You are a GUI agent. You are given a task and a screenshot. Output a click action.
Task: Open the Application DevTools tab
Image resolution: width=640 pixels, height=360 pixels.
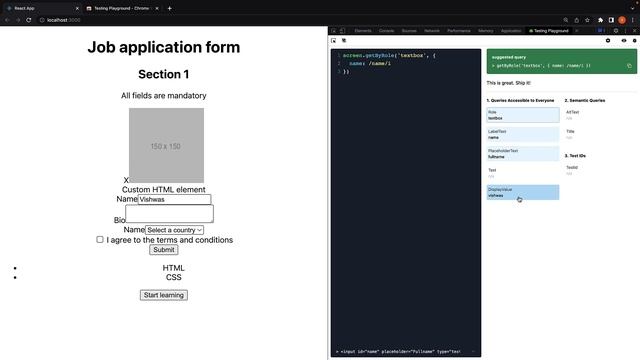tap(511, 31)
